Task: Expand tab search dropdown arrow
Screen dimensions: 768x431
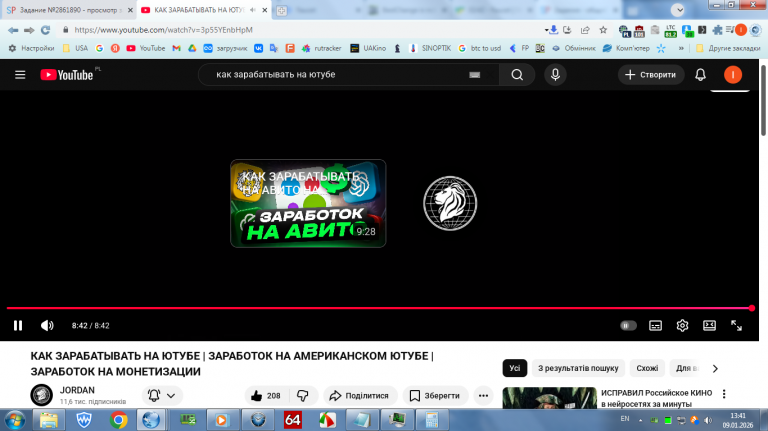Action: tap(678, 10)
